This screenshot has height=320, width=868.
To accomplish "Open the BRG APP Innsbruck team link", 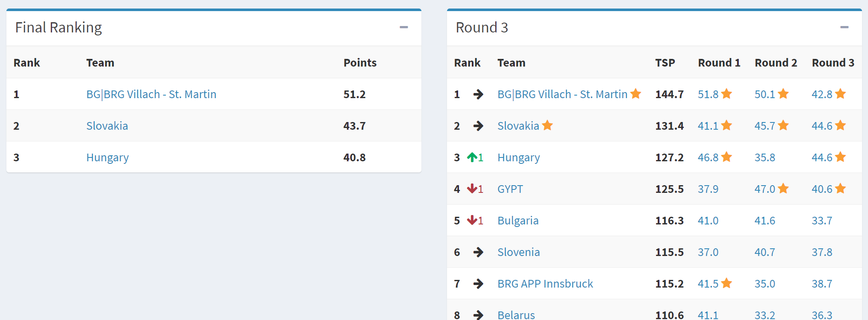I will [545, 284].
